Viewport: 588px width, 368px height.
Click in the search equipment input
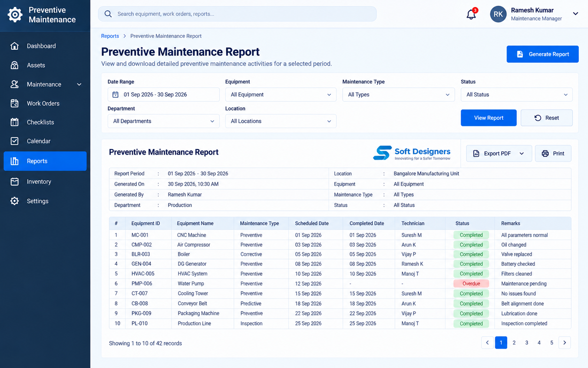tap(237, 14)
